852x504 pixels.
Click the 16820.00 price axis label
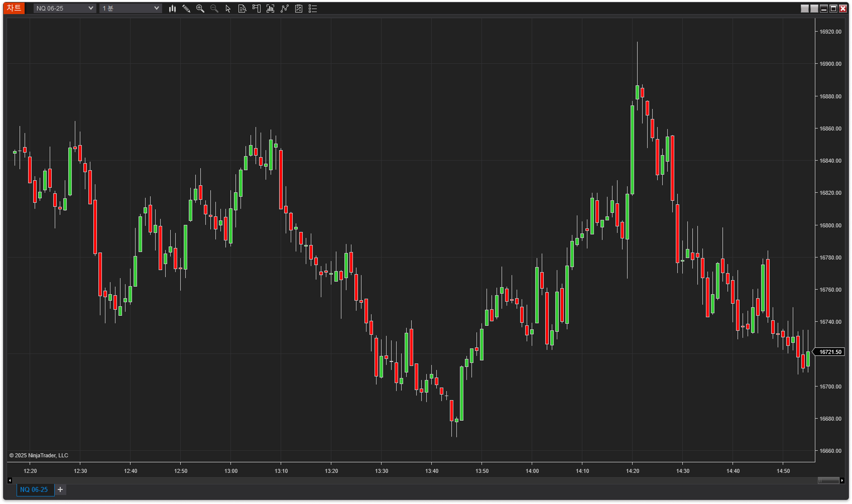830,193
